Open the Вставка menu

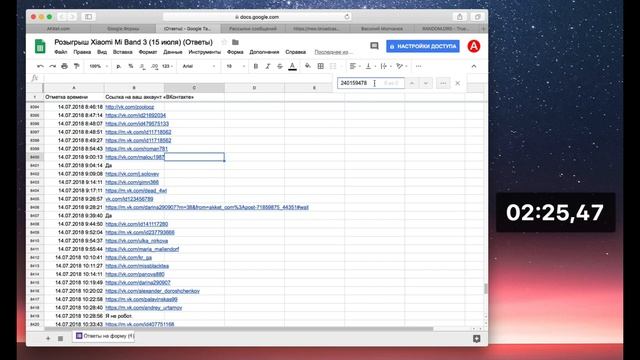click(122, 52)
